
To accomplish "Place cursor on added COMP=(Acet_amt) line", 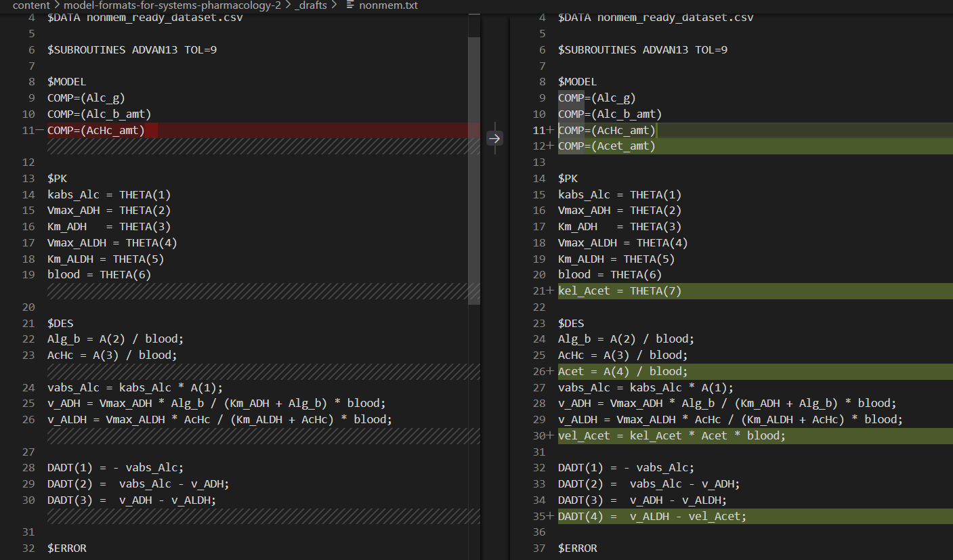I will tap(607, 146).
